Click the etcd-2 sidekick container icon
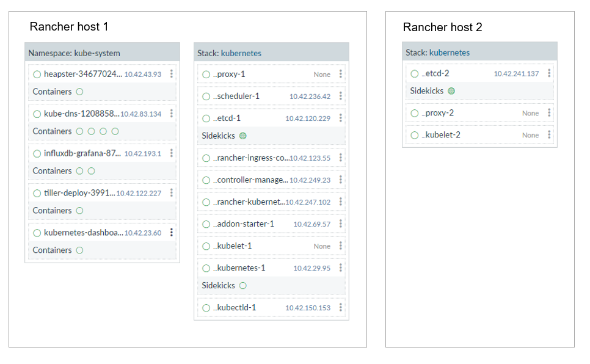Image resolution: width=590 pixels, height=364 pixels. [451, 91]
